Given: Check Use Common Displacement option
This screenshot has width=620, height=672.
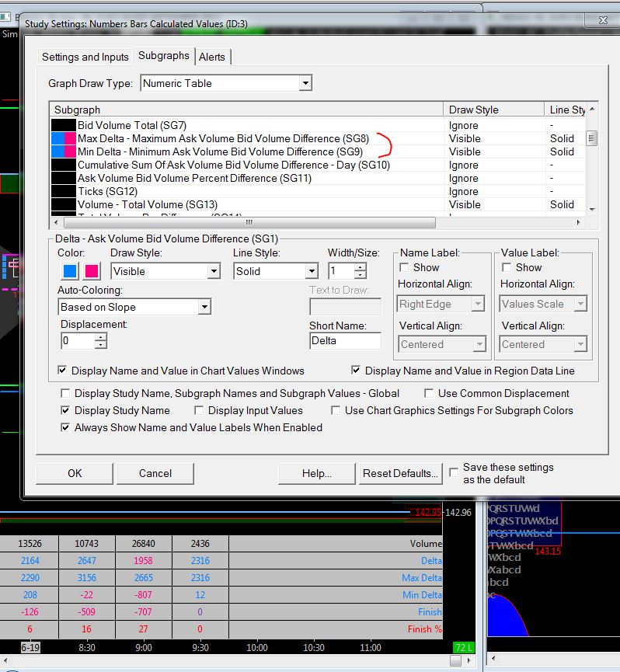Looking at the screenshot, I should pos(430,393).
